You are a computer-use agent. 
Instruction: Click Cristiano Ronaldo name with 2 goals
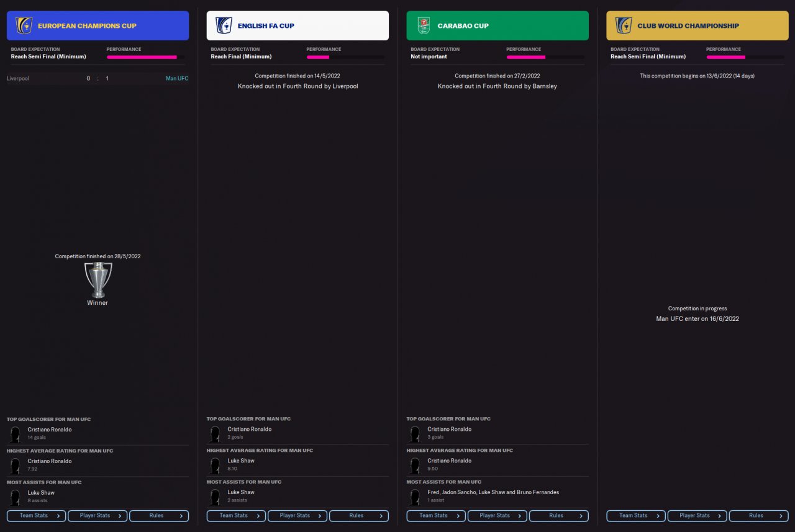(250, 430)
